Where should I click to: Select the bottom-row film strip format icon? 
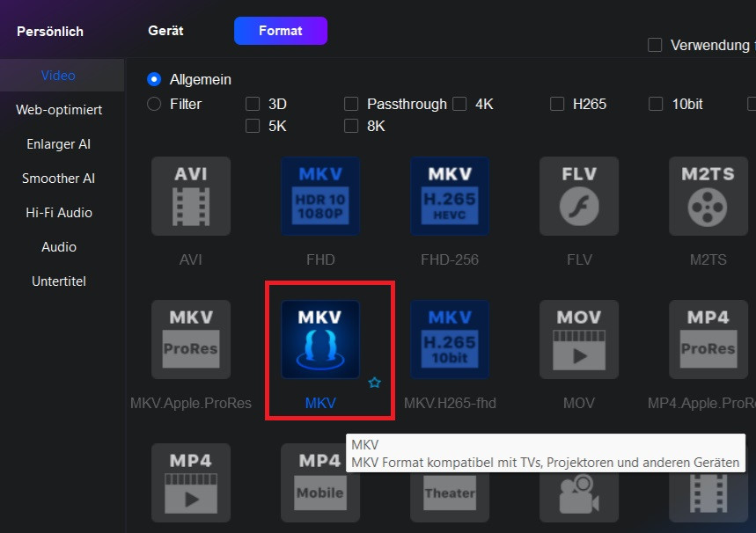point(708,496)
